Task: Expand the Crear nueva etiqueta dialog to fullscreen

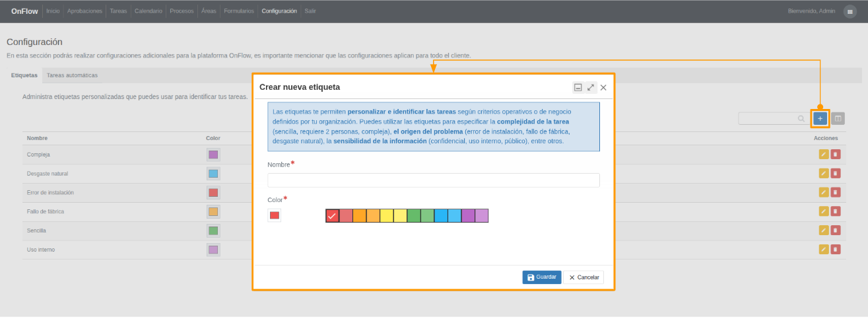Action: pyautogui.click(x=591, y=87)
